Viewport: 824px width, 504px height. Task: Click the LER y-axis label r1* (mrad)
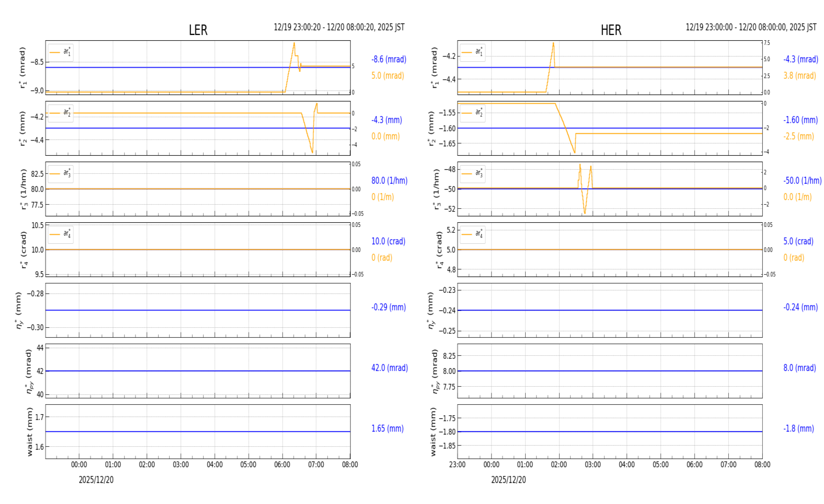click(23, 68)
